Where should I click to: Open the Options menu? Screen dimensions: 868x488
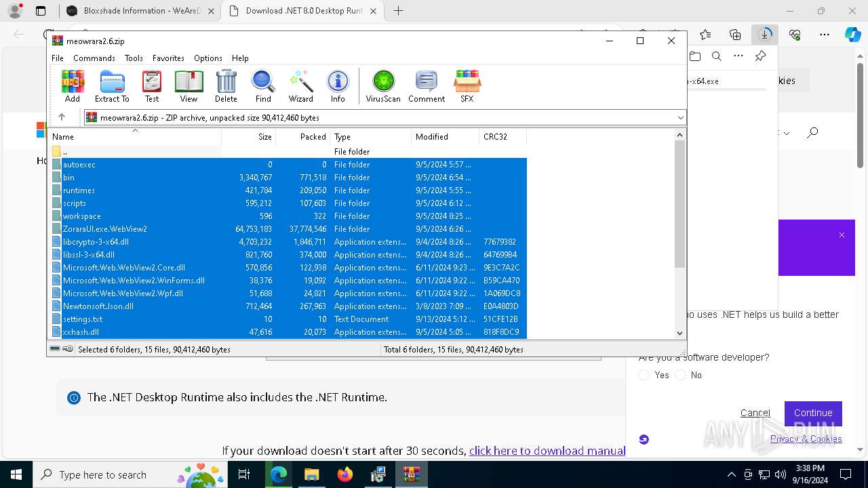coord(208,58)
